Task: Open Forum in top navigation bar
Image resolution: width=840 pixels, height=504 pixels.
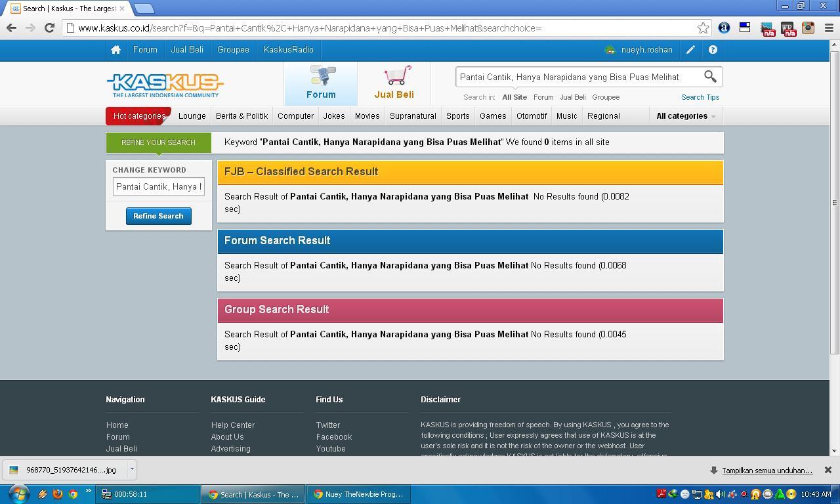Action: (x=145, y=50)
